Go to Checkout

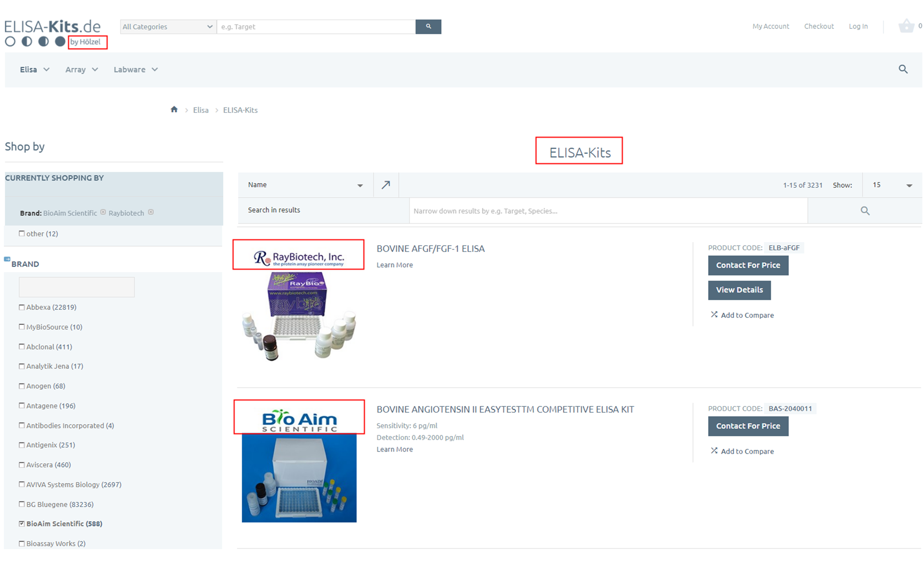[819, 26]
